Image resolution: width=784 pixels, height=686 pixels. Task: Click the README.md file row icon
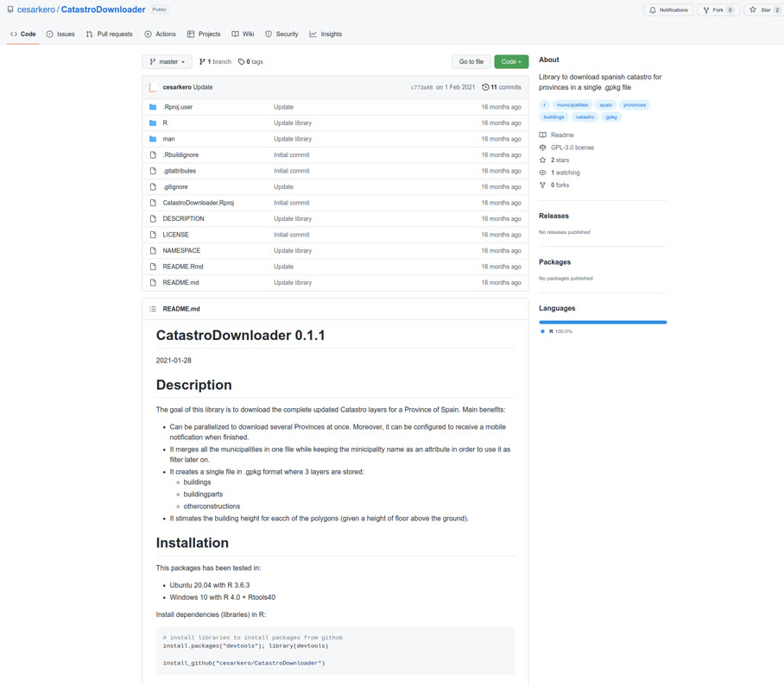pyautogui.click(x=153, y=283)
